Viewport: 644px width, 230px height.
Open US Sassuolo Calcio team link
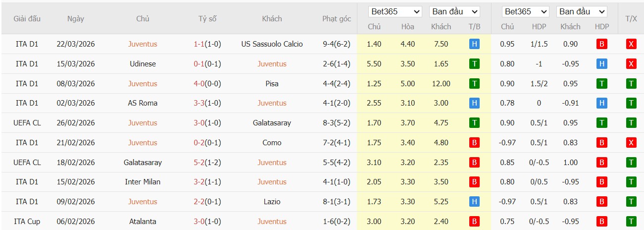(x=272, y=44)
